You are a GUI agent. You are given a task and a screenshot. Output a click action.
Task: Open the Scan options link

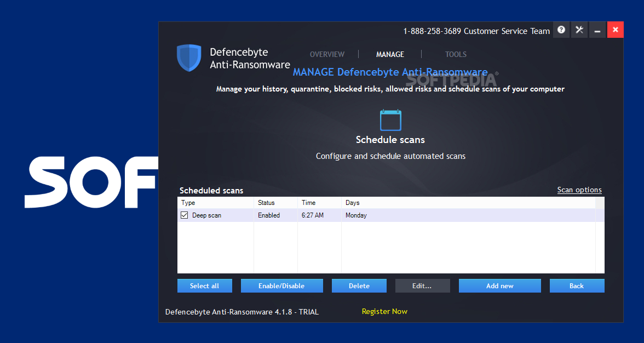coord(579,190)
